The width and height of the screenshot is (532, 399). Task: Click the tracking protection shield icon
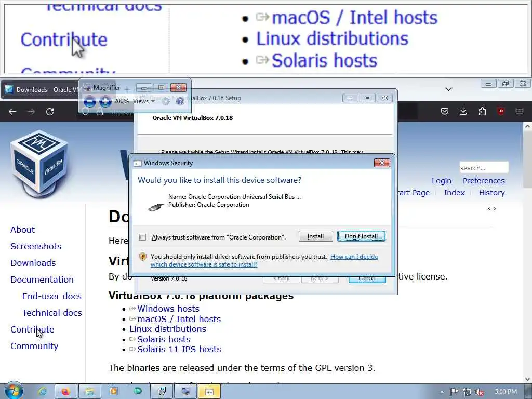tap(85, 112)
